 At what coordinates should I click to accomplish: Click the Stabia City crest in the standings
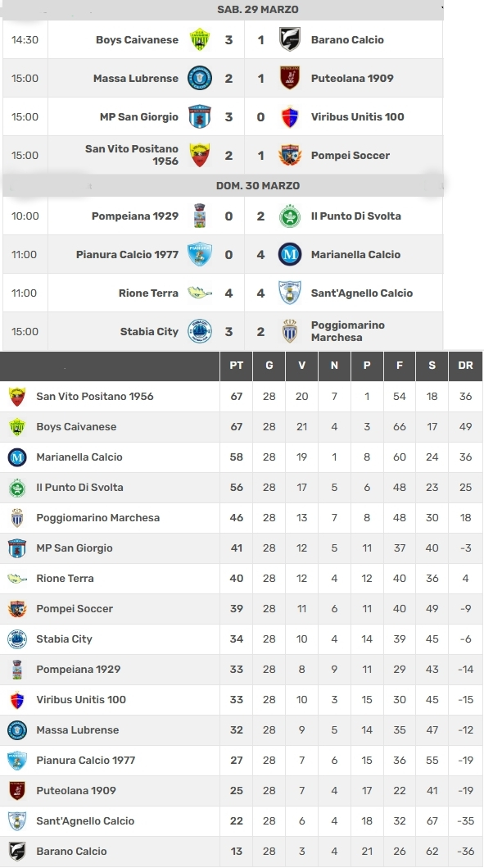pyautogui.click(x=17, y=639)
